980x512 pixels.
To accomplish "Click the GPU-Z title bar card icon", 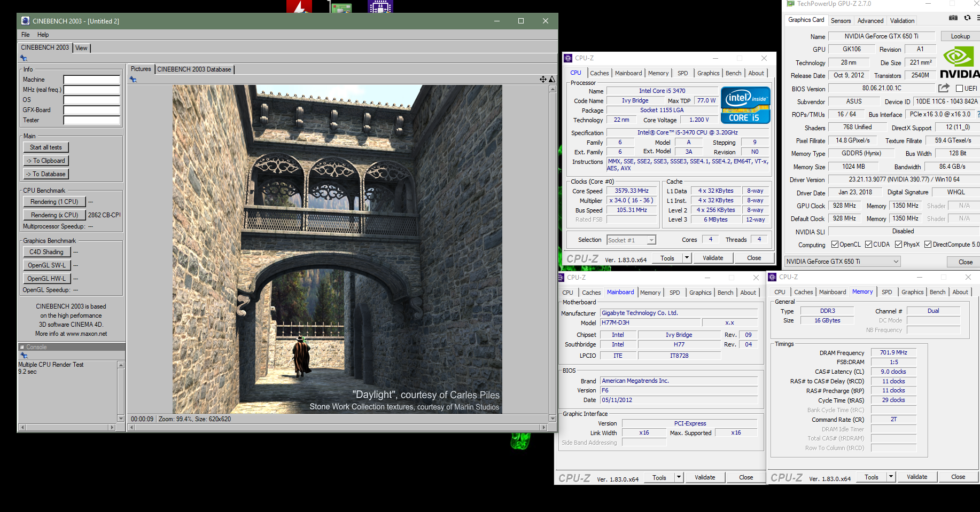I will (x=791, y=4).
